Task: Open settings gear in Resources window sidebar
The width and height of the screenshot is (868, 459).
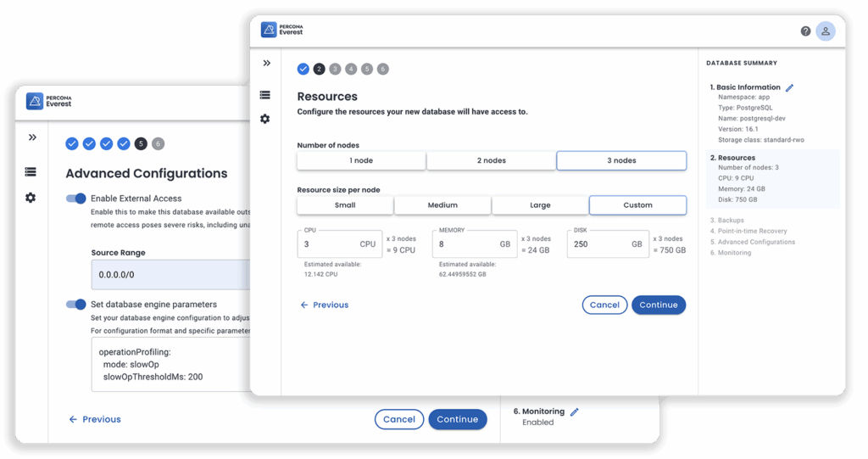Action: (x=265, y=120)
